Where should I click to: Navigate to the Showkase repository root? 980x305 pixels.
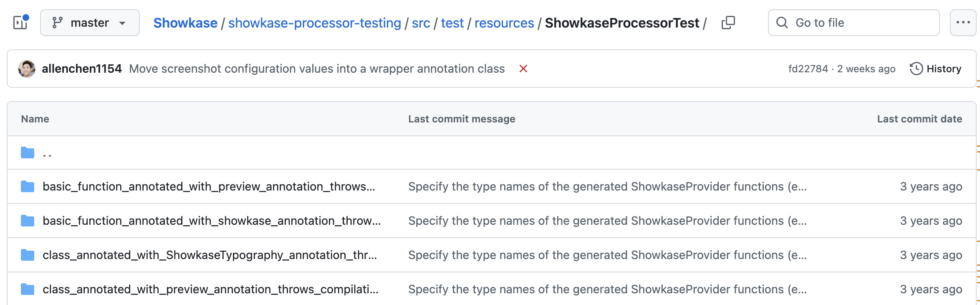pos(185,23)
